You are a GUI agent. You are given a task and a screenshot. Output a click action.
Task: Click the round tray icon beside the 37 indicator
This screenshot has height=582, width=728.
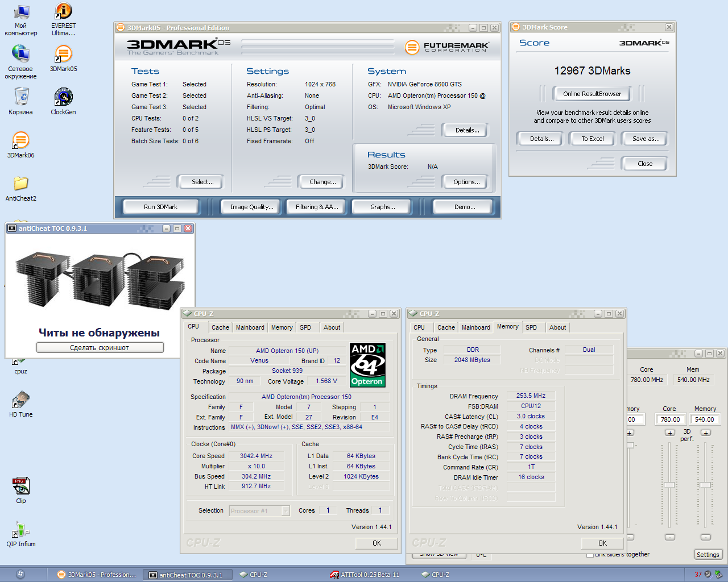708,575
